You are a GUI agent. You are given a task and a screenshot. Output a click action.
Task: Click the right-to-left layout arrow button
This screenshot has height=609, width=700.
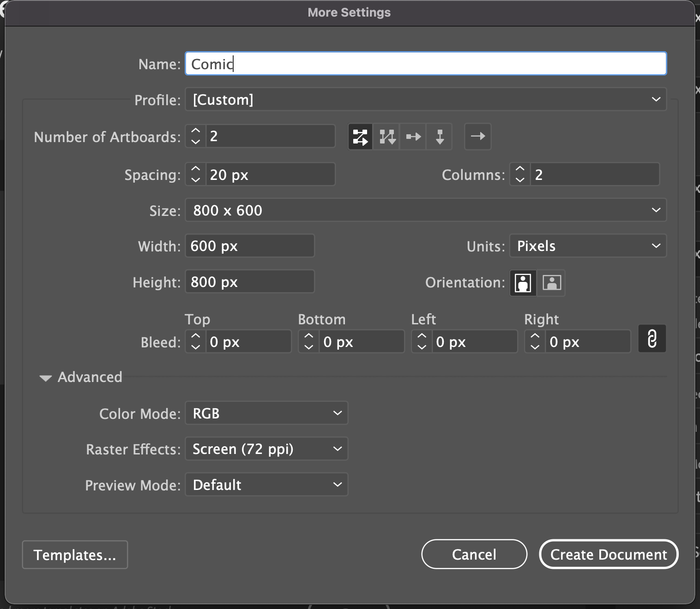click(x=477, y=137)
